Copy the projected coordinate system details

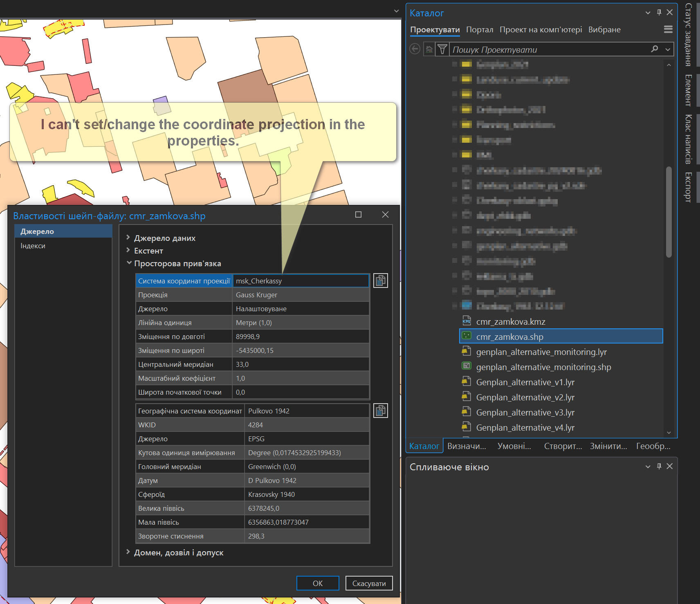click(380, 281)
